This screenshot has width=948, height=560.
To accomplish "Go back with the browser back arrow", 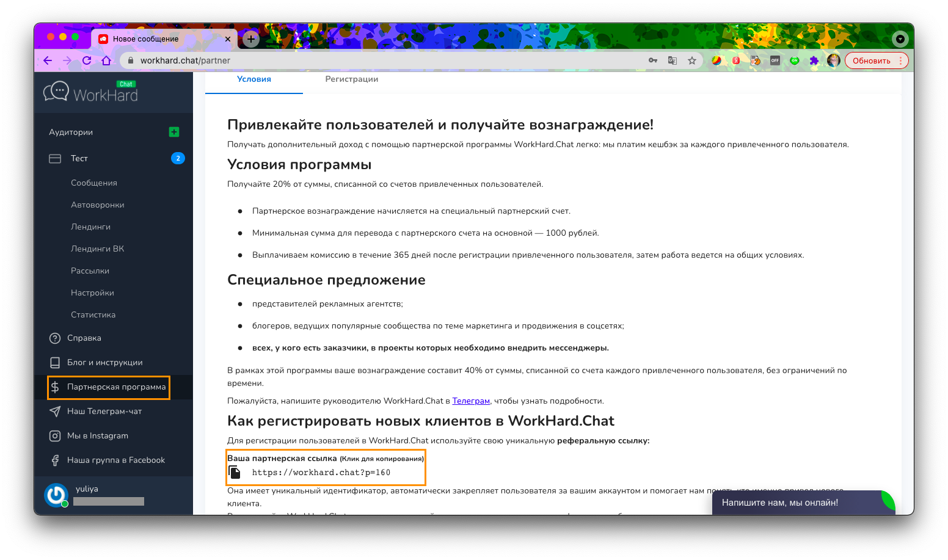I will pos(48,60).
